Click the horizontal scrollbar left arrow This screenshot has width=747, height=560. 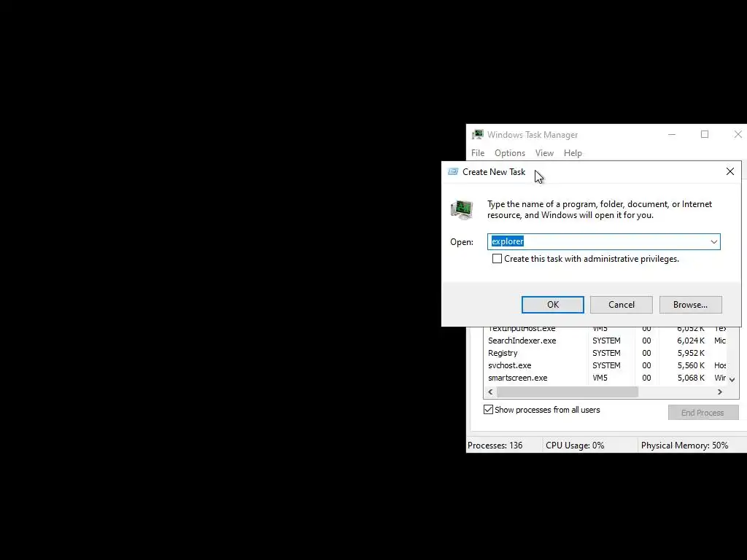[x=491, y=392]
